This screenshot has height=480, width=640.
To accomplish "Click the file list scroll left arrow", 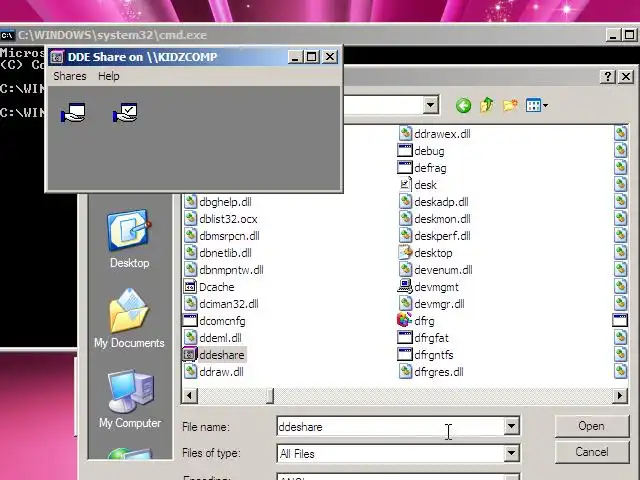I will point(189,395).
